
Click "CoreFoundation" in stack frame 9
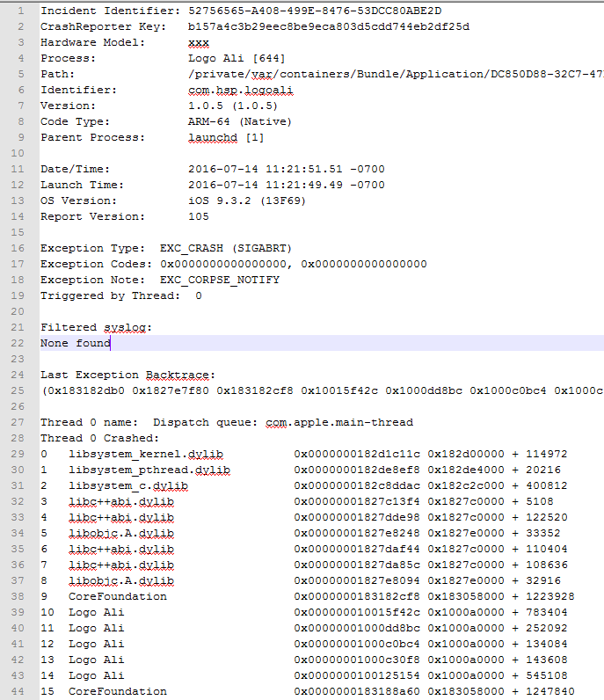[x=118, y=596]
